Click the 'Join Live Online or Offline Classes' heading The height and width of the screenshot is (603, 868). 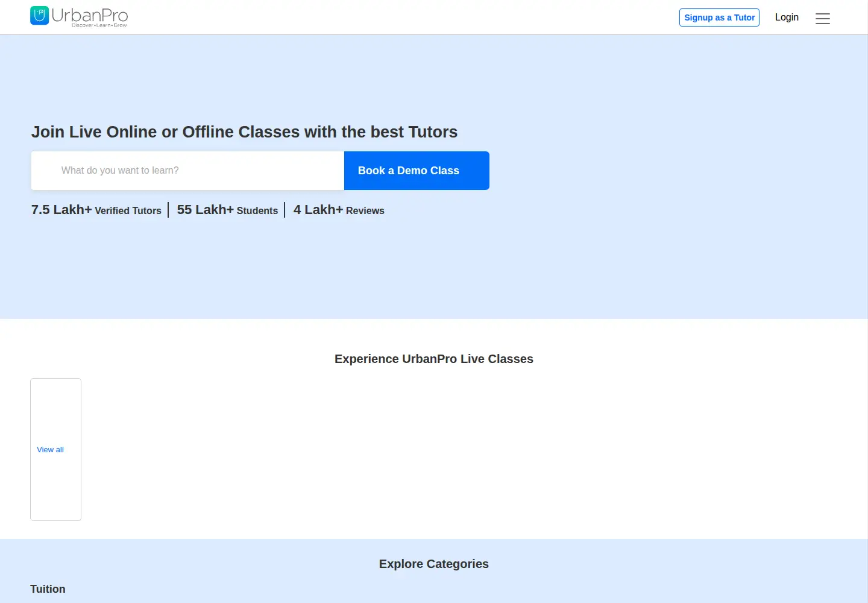point(245,131)
